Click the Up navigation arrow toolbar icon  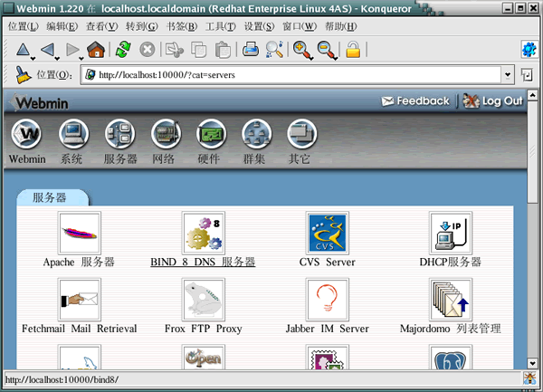[23, 50]
